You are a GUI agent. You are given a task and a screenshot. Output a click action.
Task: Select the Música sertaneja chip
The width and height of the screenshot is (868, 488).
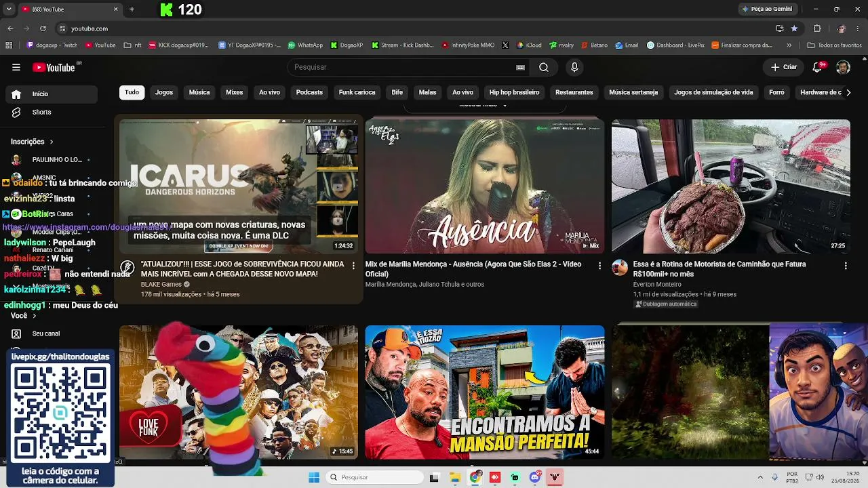[x=633, y=92]
